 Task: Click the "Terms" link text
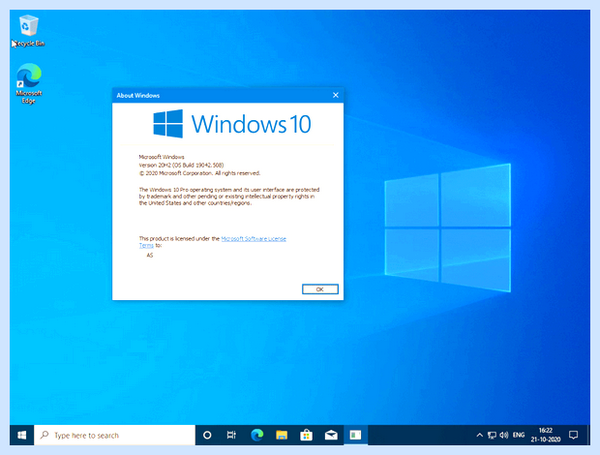click(146, 245)
